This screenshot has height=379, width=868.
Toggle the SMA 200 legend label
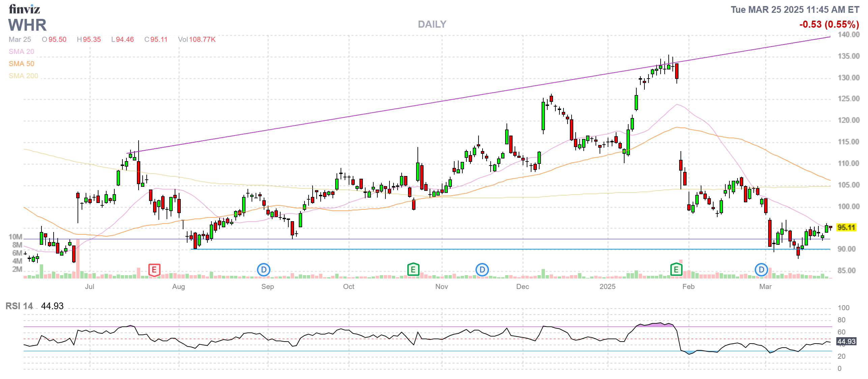pyautogui.click(x=24, y=76)
